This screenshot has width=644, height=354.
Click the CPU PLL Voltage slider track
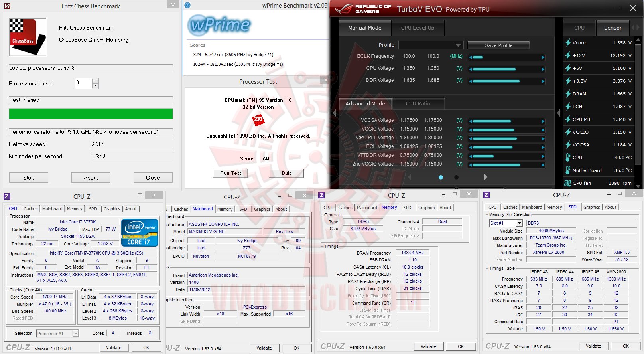pos(507,139)
